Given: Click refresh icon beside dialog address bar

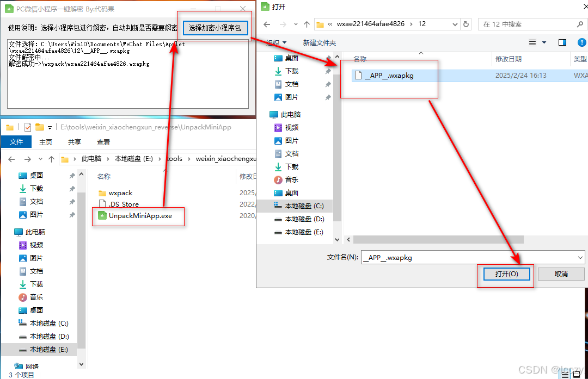Looking at the screenshot, I should [465, 24].
